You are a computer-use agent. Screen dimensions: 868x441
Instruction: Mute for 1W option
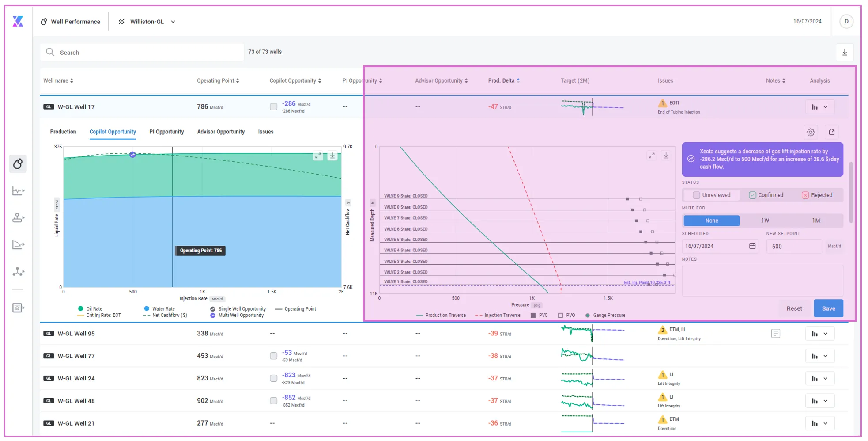pyautogui.click(x=765, y=220)
